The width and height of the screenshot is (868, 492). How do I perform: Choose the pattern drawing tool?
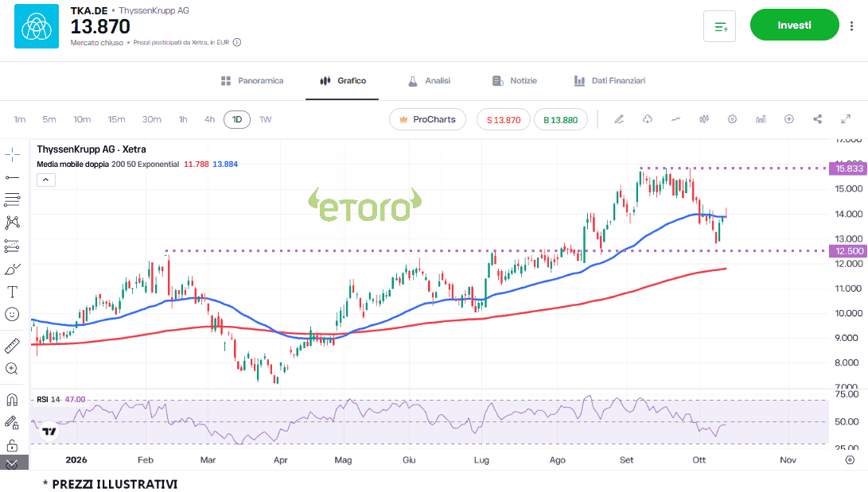click(x=12, y=223)
